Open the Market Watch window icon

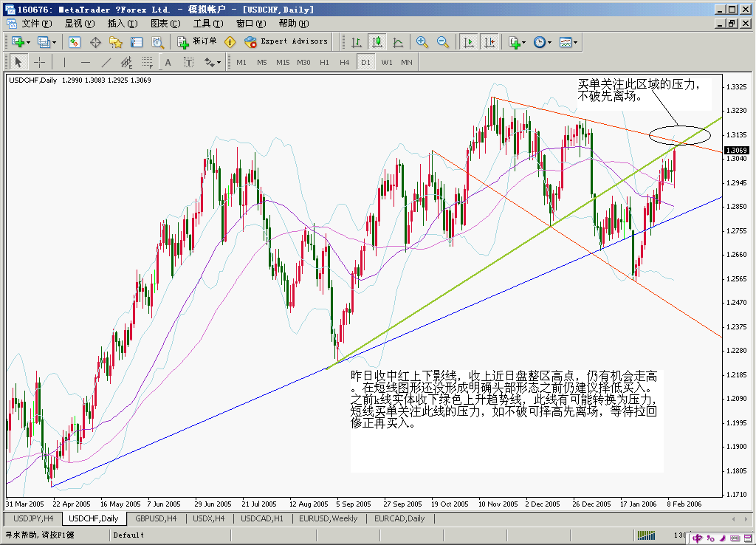[75, 42]
